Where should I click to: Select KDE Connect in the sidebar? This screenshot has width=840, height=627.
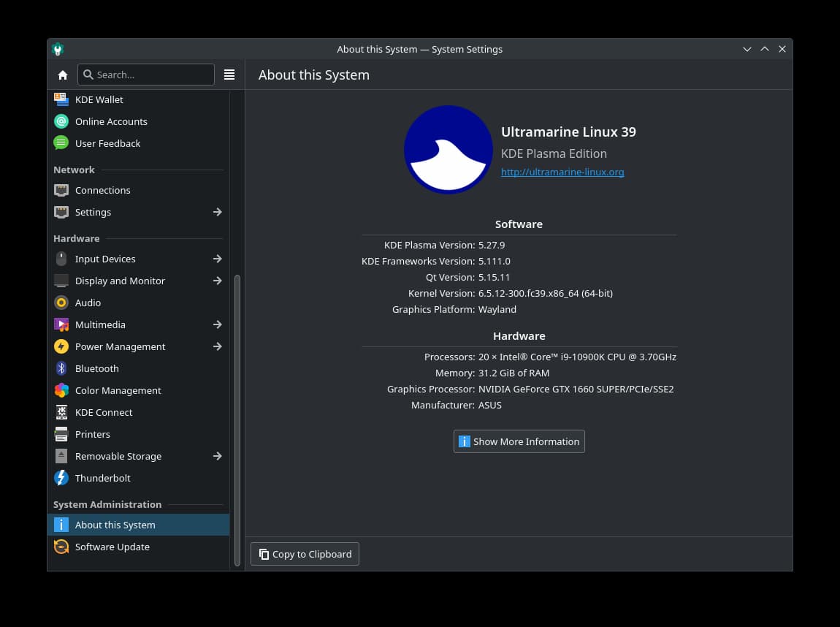[x=138, y=413]
